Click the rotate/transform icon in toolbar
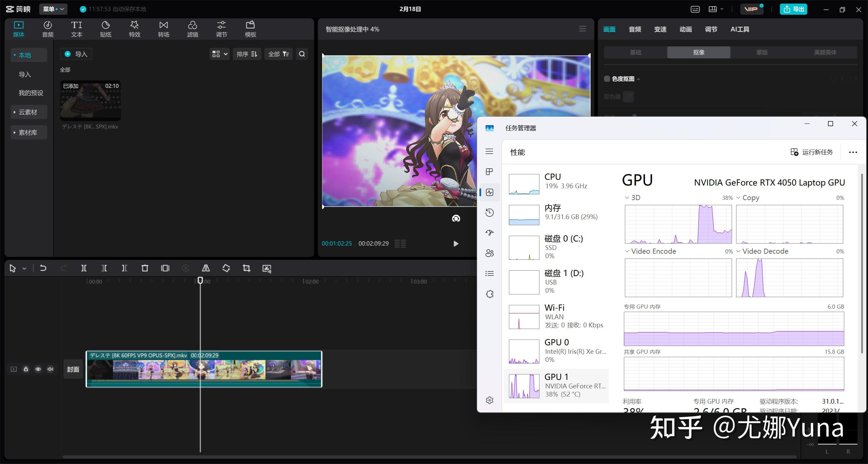This screenshot has width=868, height=464. pyautogui.click(x=225, y=268)
